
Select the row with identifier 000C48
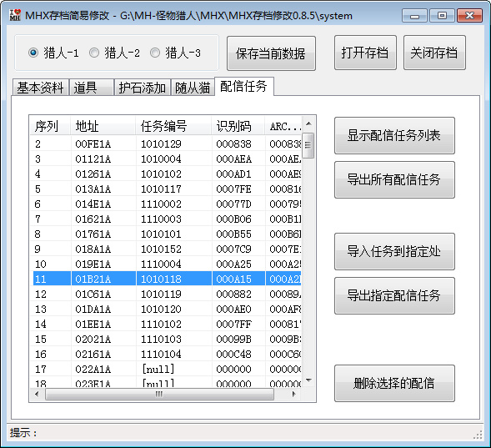tap(166, 354)
